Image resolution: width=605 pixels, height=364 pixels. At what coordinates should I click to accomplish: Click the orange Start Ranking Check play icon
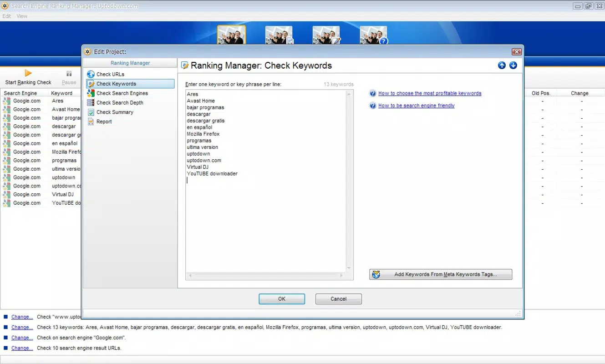(x=28, y=73)
